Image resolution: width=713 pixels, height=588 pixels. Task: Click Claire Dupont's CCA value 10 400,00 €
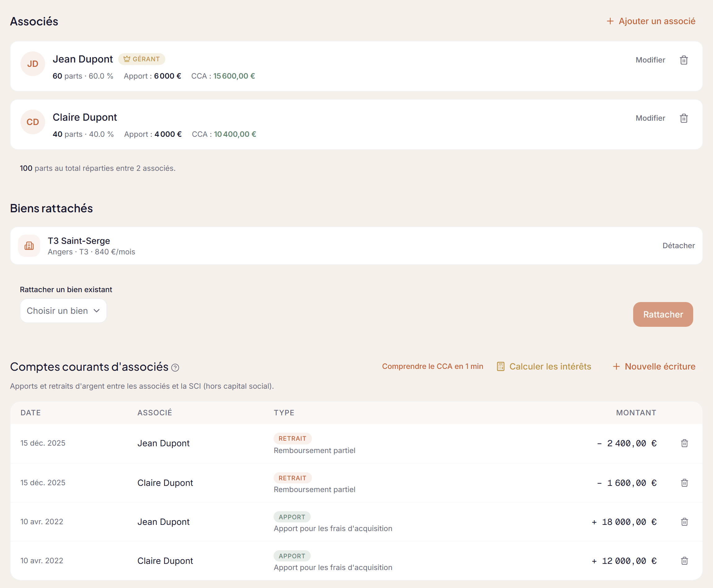235,134
